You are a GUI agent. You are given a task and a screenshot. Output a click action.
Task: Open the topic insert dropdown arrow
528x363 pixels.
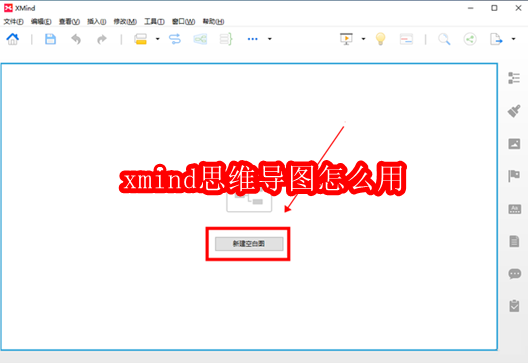(x=157, y=39)
